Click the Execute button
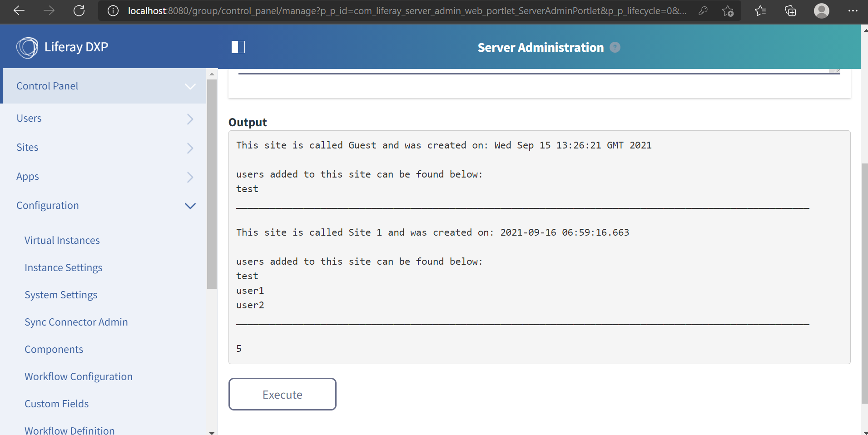The width and height of the screenshot is (868, 435). click(283, 394)
